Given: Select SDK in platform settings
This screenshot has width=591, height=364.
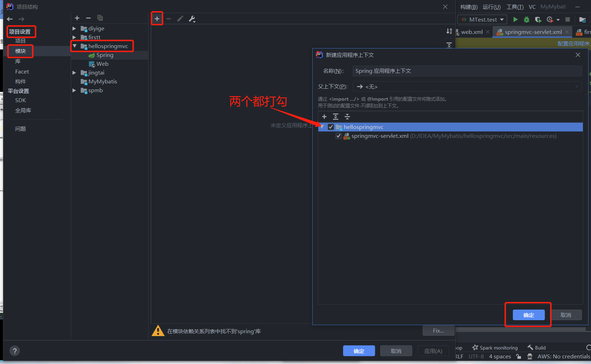Looking at the screenshot, I should [x=21, y=100].
